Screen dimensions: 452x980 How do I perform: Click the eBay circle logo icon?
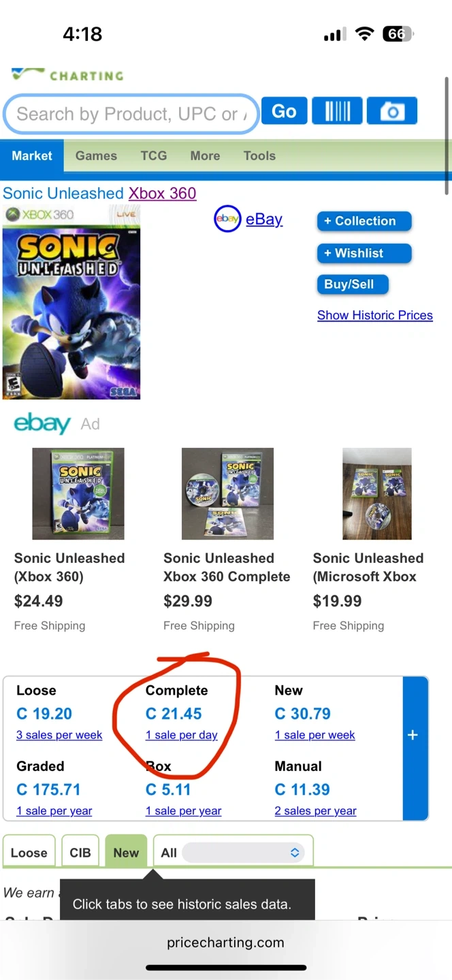pos(227,219)
